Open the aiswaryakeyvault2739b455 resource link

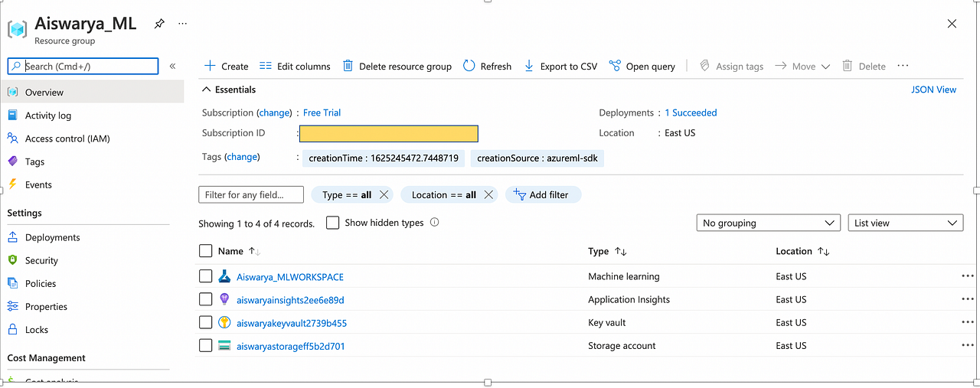(x=292, y=323)
